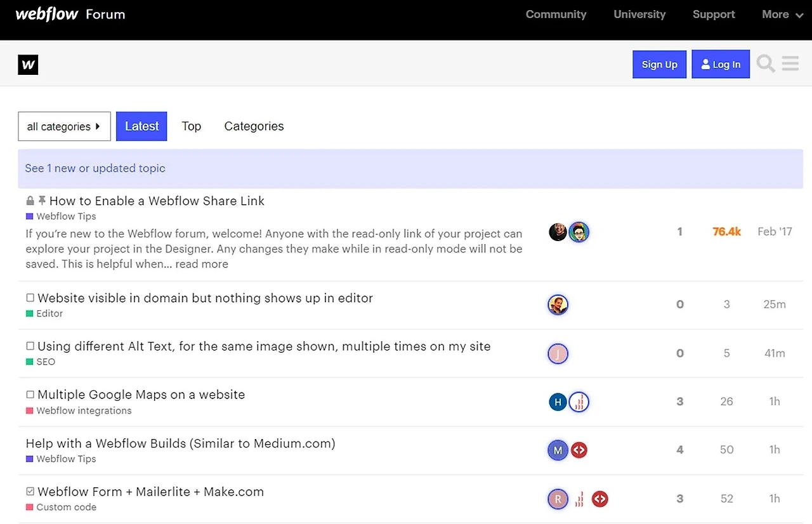The image size is (812, 524).
Task: Switch to the Top tab
Action: (x=191, y=126)
